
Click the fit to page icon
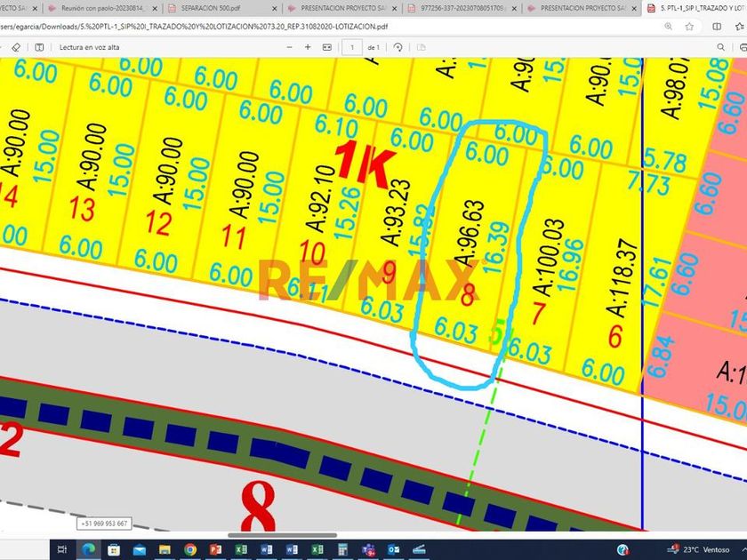(327, 47)
